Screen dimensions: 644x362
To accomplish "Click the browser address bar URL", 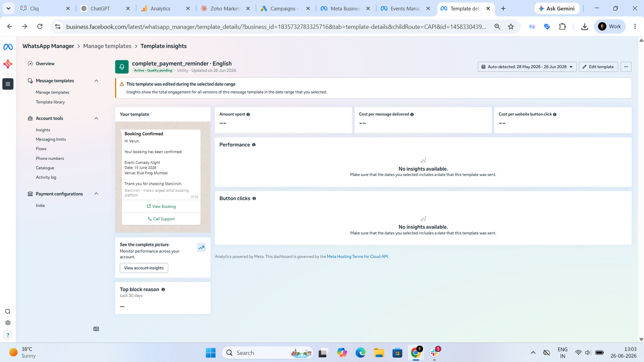I will (276, 27).
